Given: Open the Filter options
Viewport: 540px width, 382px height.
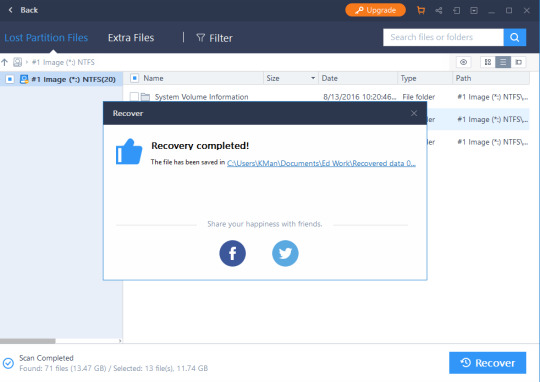Looking at the screenshot, I should pyautogui.click(x=214, y=38).
